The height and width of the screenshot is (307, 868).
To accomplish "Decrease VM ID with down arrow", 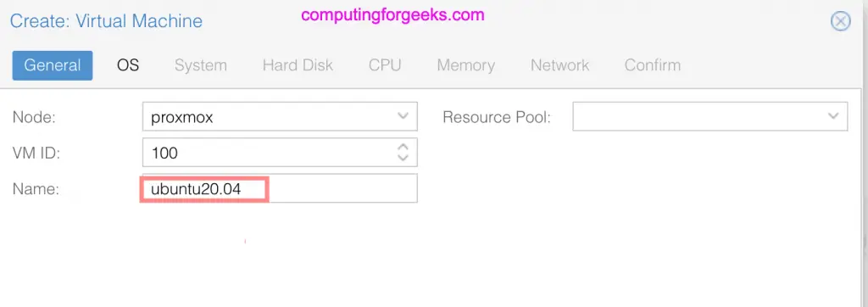I will click(403, 158).
